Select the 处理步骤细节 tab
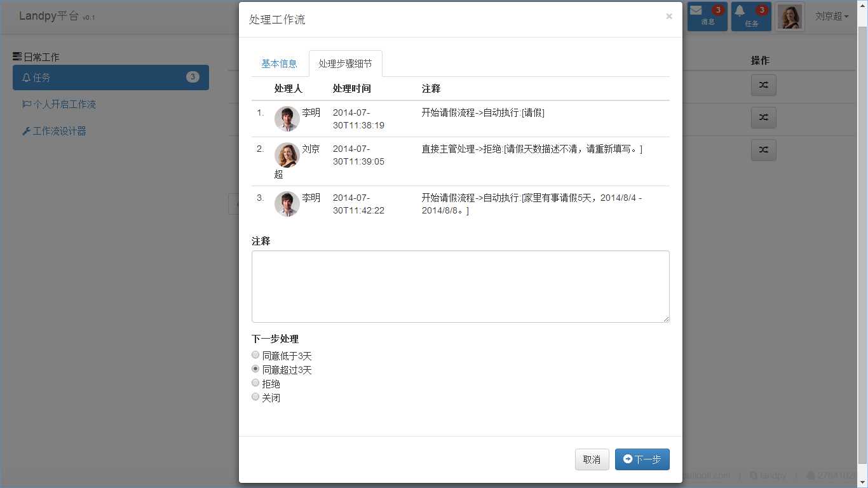The image size is (868, 488). tap(345, 64)
